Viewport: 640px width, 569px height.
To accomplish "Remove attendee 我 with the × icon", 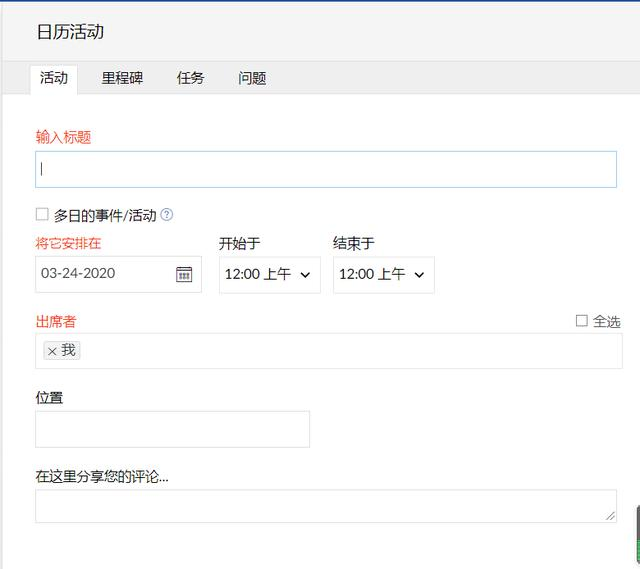I will [52, 351].
